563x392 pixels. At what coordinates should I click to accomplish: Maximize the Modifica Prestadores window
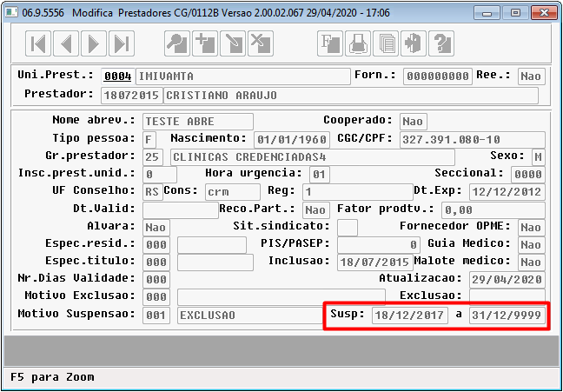[515, 13]
